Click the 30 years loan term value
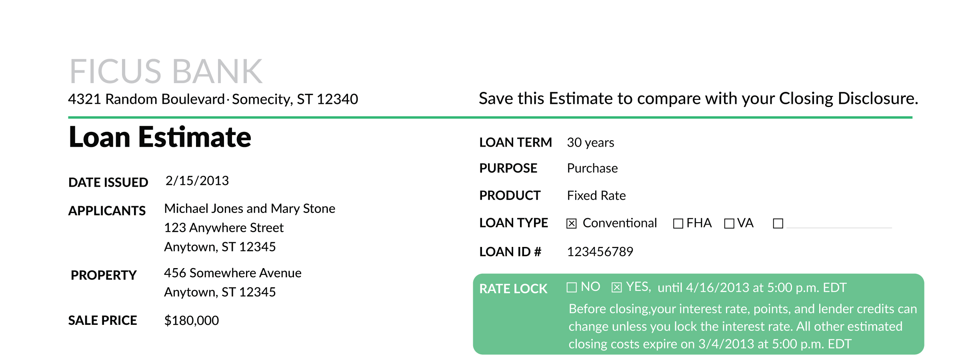This screenshot has width=980, height=362. tap(590, 143)
